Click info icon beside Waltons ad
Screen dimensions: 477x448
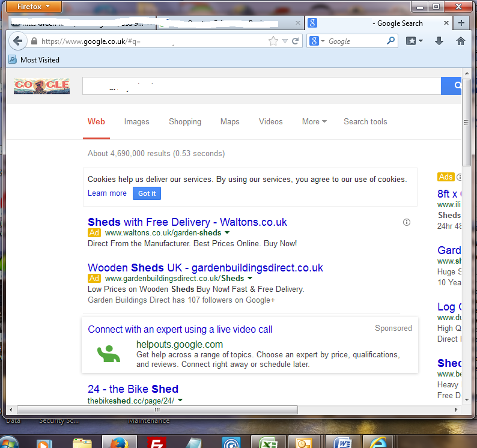click(407, 222)
